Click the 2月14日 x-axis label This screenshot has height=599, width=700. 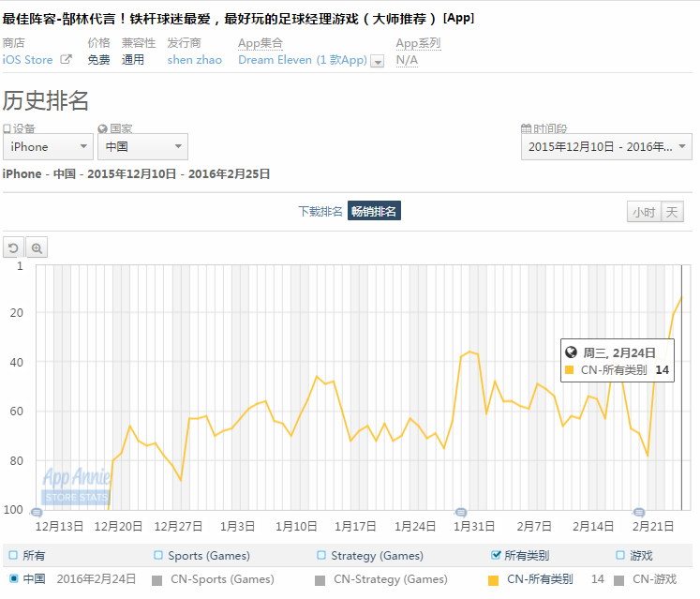593,527
